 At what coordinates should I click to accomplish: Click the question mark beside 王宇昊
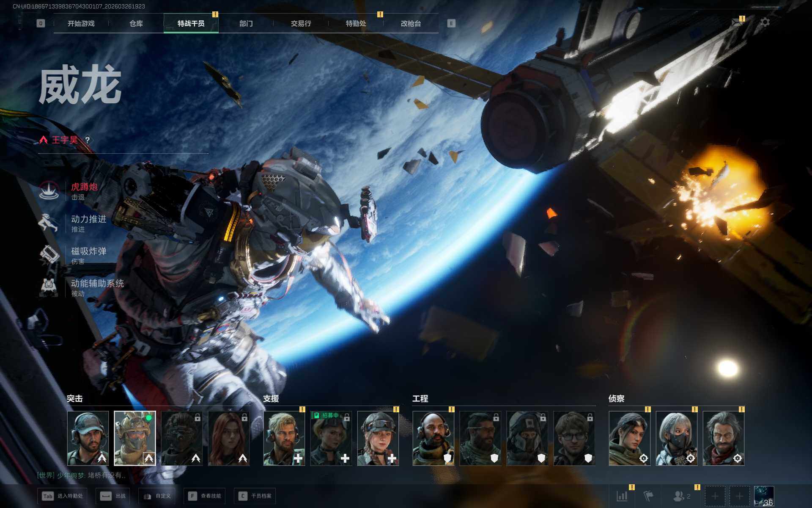(x=88, y=140)
